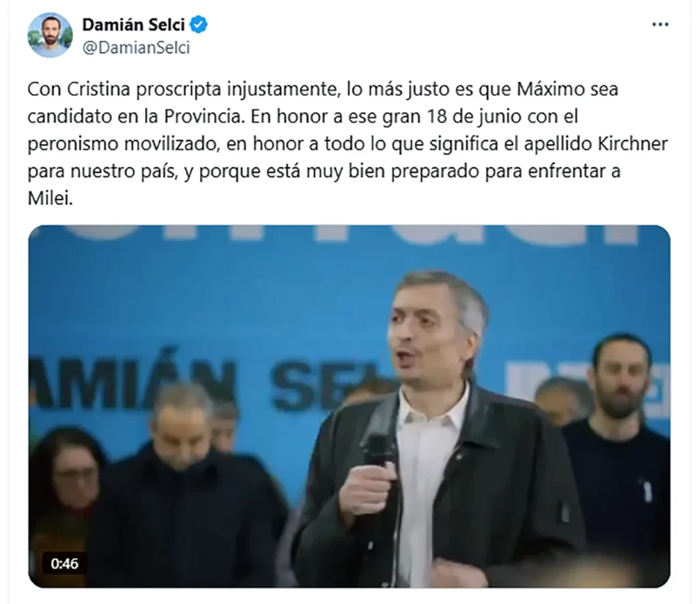The width and height of the screenshot is (700, 604).
Task: Click the black microphone in the video
Action: [x=376, y=450]
